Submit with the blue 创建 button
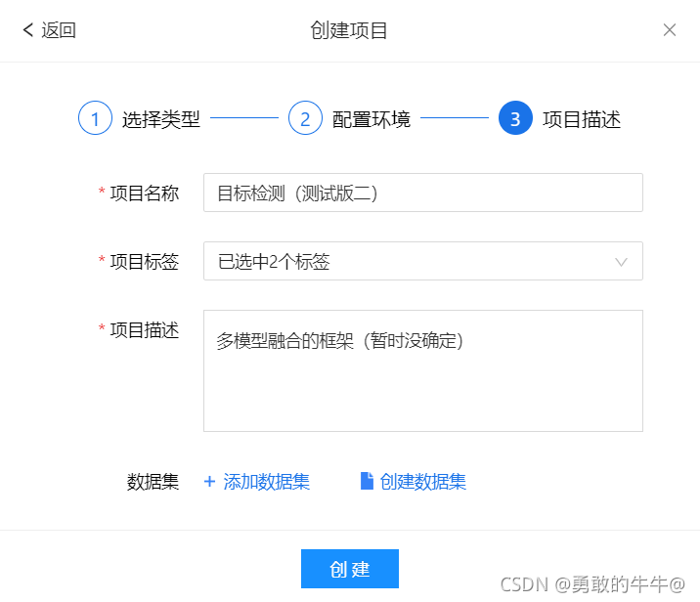The image size is (700, 602). [x=350, y=569]
